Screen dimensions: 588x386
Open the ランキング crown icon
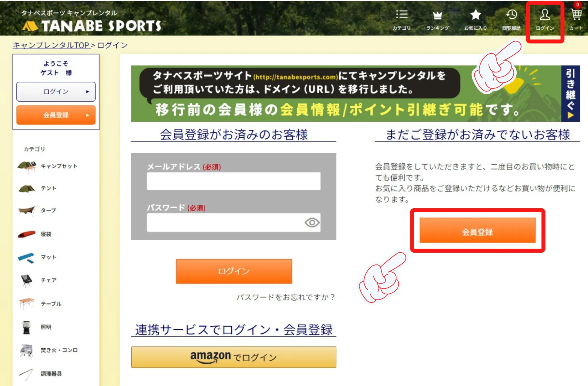click(437, 15)
